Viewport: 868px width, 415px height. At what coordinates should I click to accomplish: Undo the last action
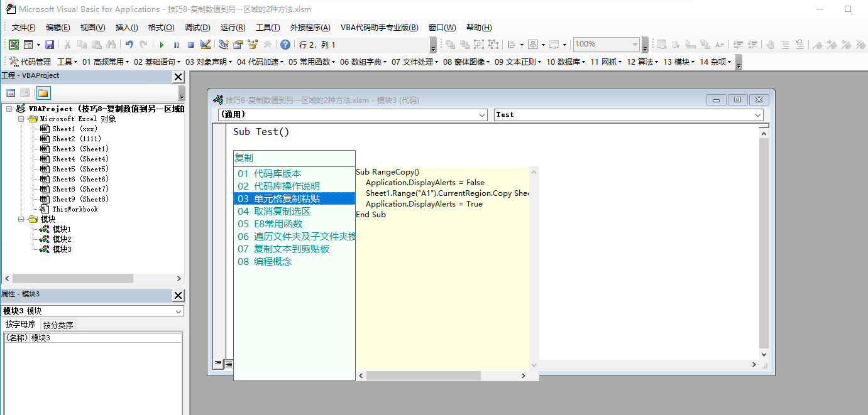129,45
